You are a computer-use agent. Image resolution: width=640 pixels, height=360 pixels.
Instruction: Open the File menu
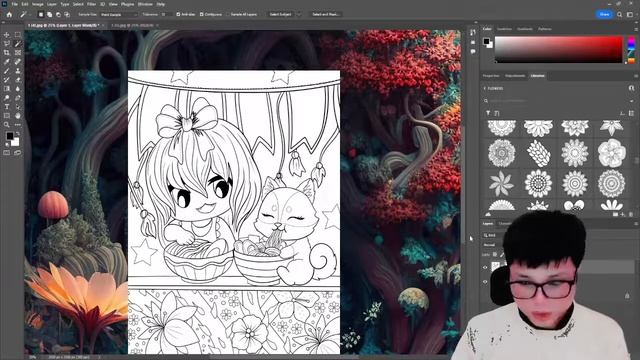coord(15,4)
